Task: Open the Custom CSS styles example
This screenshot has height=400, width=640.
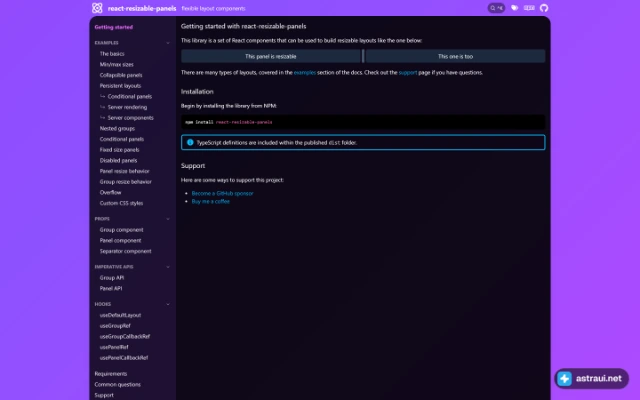Action: click(121, 203)
